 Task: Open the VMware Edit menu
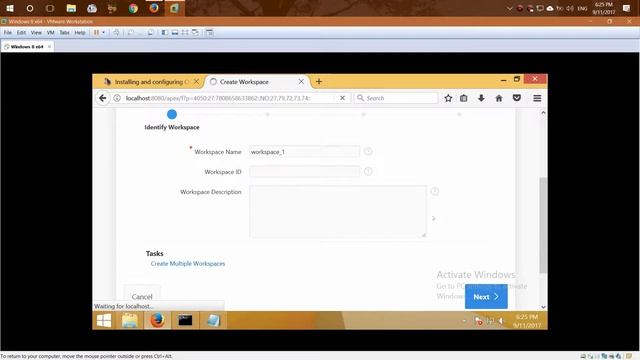21,32
